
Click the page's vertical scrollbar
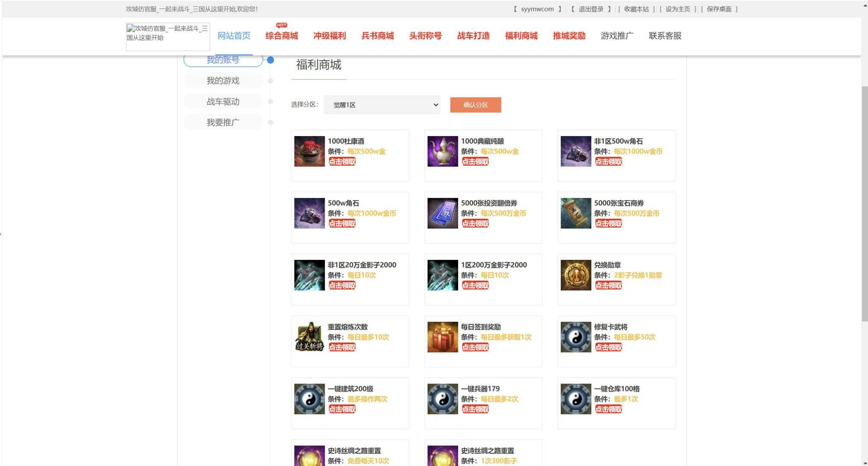(x=865, y=204)
